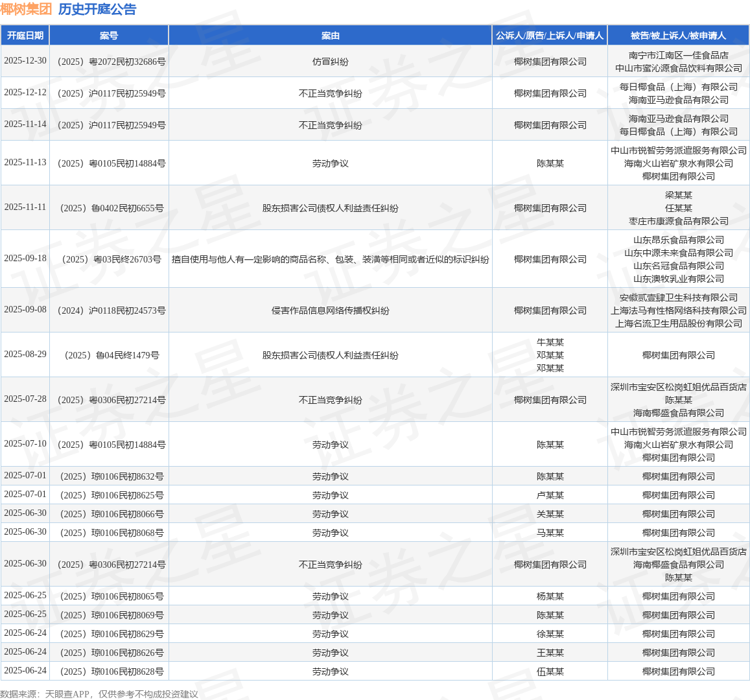Click the date 2025-08-29
Viewport: 750px width, 700px height.
pos(25,355)
